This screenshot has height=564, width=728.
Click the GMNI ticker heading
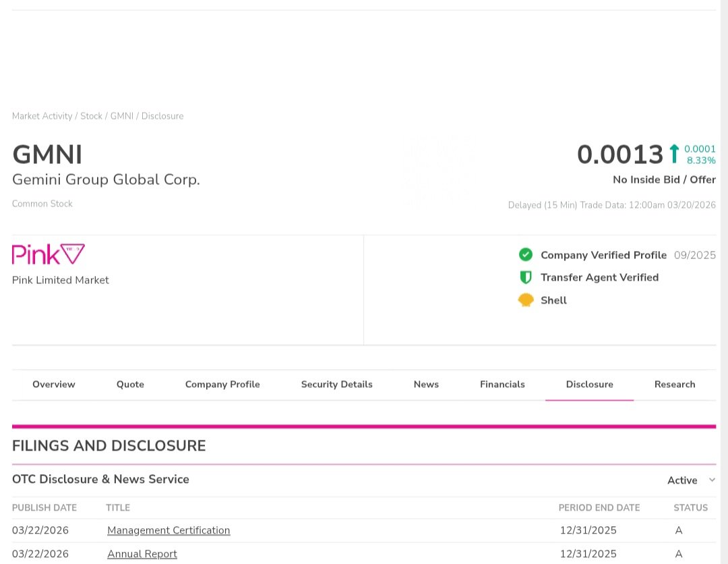(x=47, y=154)
